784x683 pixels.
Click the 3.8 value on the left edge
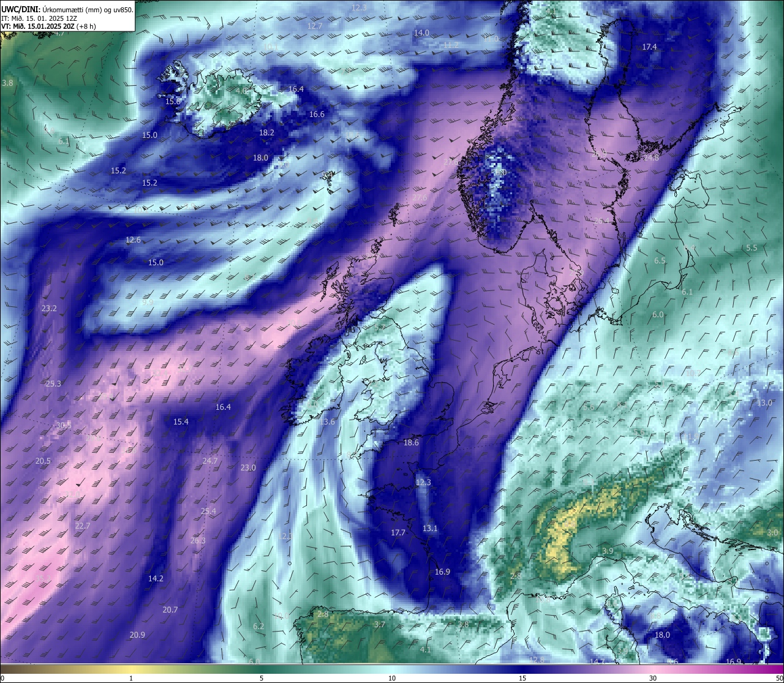pyautogui.click(x=8, y=83)
